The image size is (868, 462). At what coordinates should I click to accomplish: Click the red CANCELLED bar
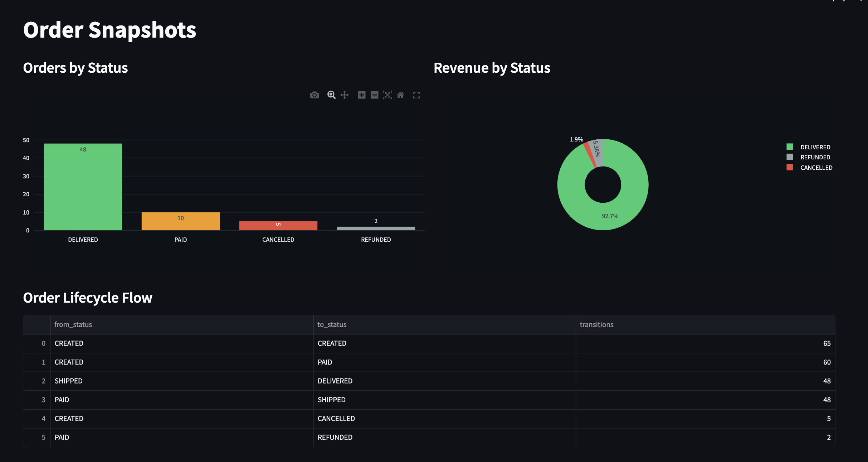pyautogui.click(x=278, y=226)
